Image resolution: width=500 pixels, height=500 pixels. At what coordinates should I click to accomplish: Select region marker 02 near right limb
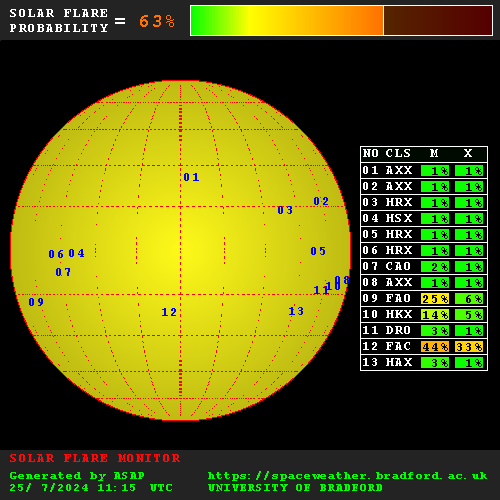coord(321,201)
